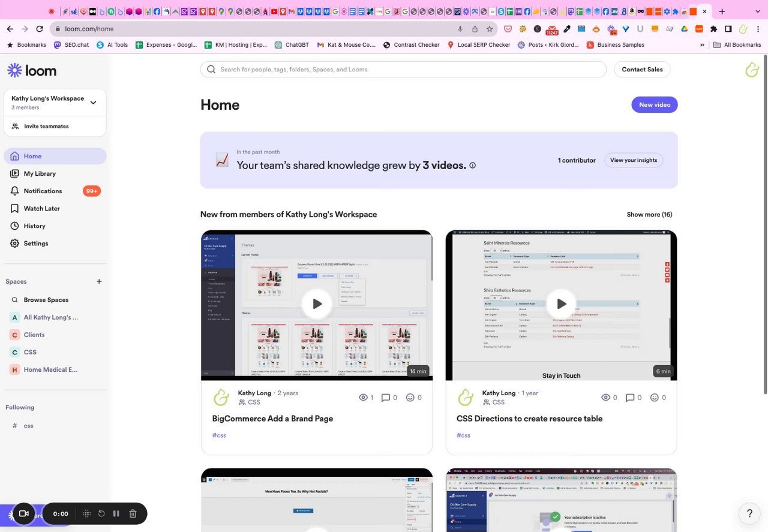Viewport: 768px width, 532px height.
Task: Focus the Loom search field
Action: click(403, 69)
